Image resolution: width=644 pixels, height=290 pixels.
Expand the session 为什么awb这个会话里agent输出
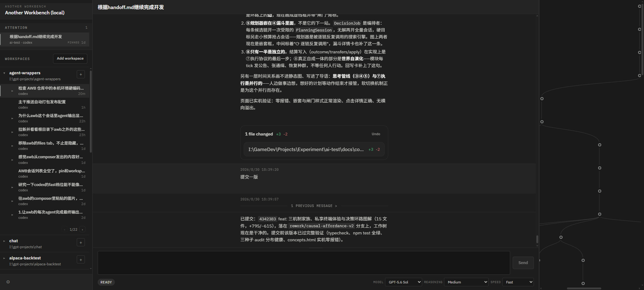pyautogui.click(x=12, y=118)
